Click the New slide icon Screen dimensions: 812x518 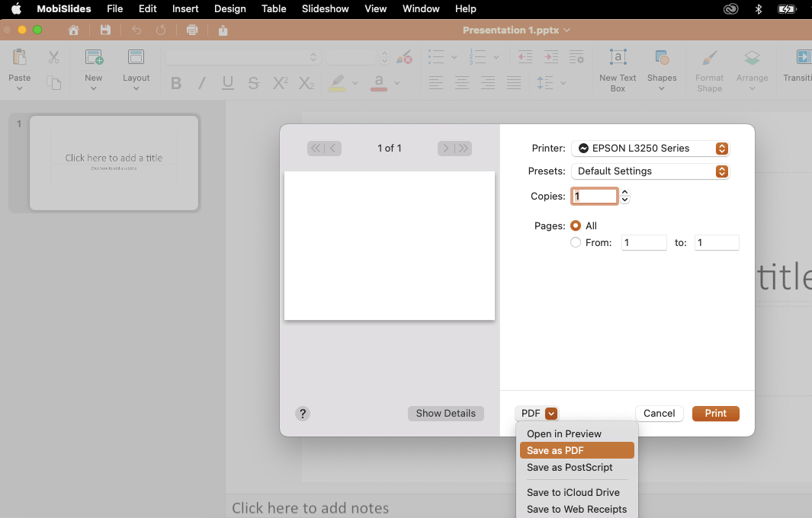(x=94, y=57)
